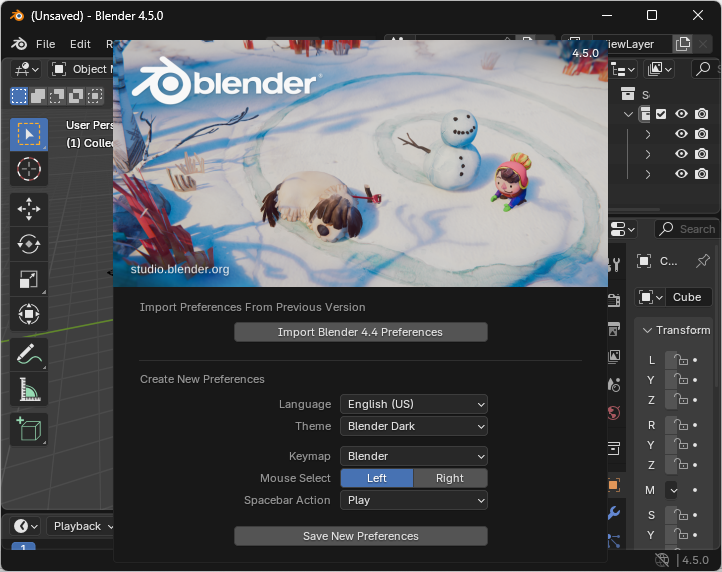Open the outliner editor type menu

623,70
